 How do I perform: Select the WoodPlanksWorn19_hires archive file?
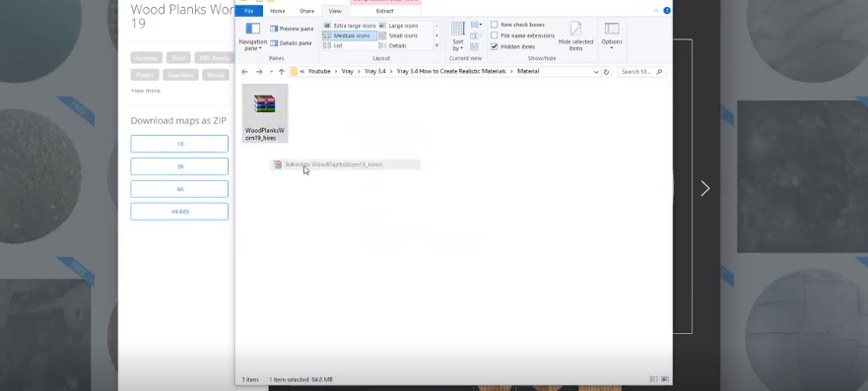point(265,113)
